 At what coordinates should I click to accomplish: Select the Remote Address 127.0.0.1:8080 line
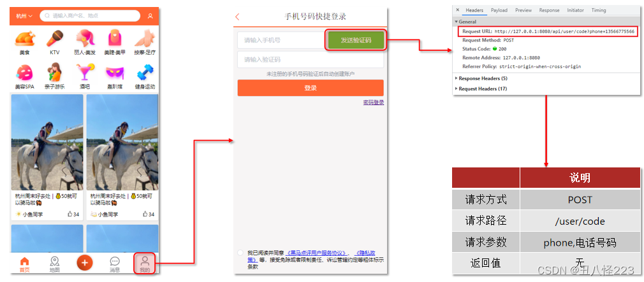[501, 58]
